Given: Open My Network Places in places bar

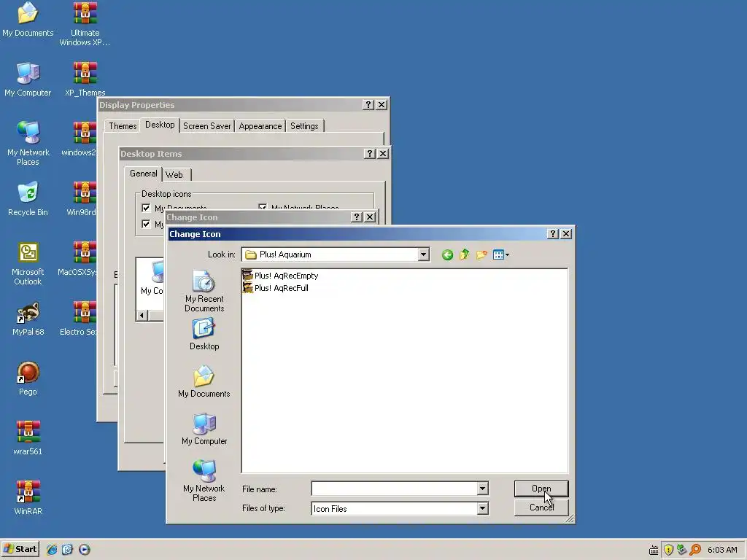Looking at the screenshot, I should [x=204, y=481].
